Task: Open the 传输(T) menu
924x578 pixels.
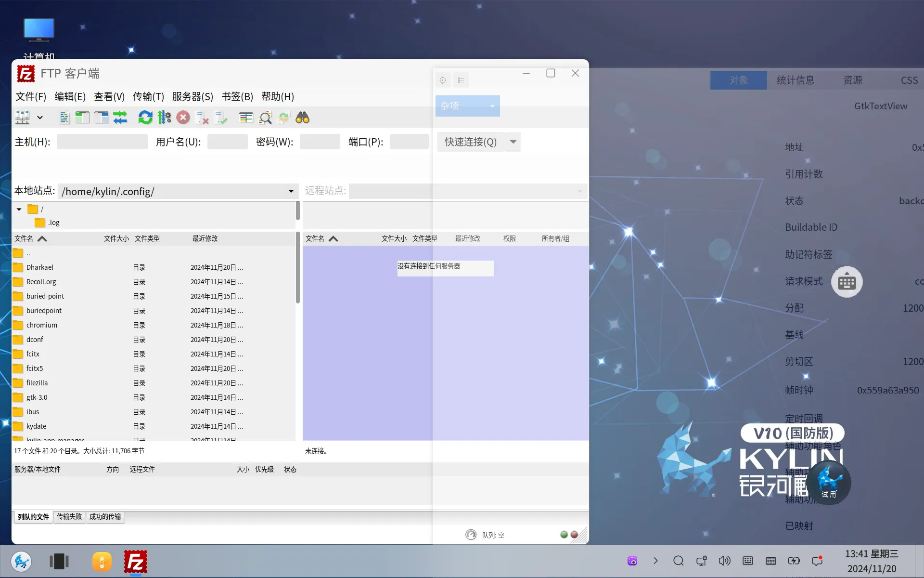Action: pyautogui.click(x=148, y=96)
